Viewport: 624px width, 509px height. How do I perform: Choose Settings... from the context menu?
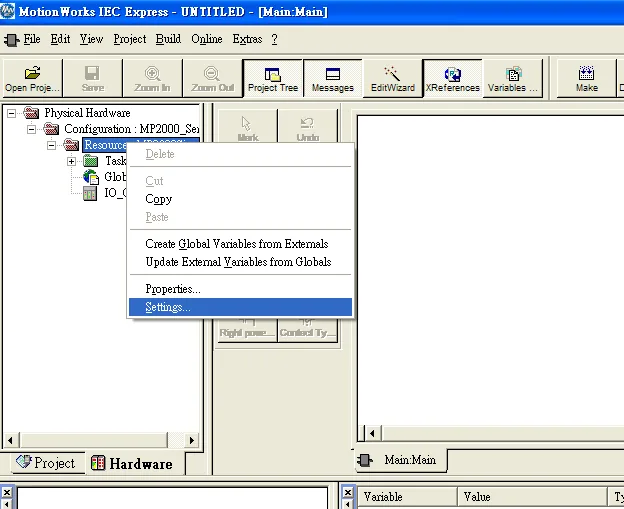coord(240,307)
